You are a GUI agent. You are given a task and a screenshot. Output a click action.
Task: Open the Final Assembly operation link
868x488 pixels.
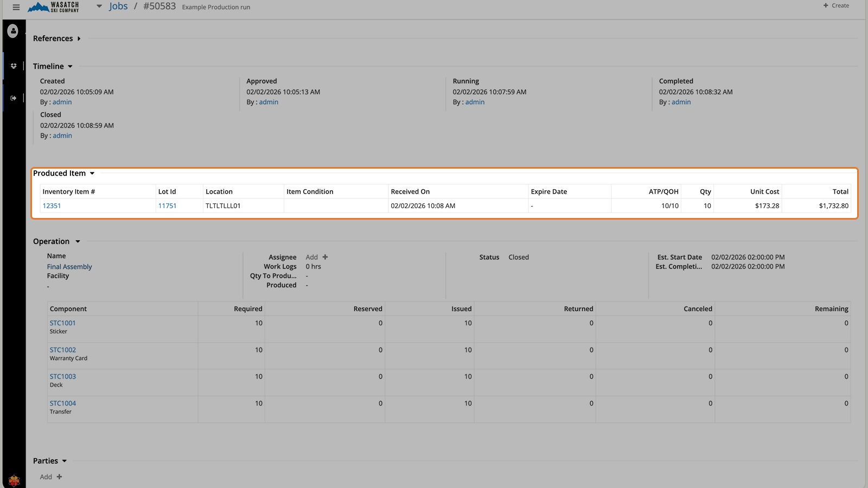pyautogui.click(x=69, y=267)
